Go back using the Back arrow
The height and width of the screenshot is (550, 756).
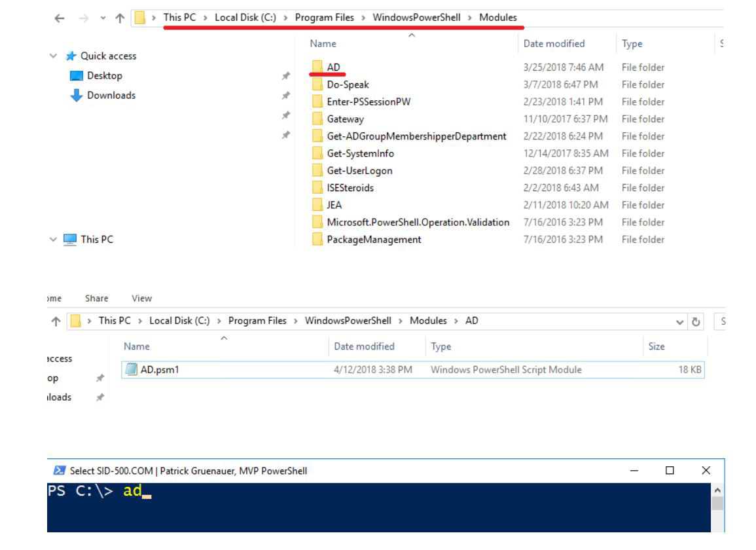pyautogui.click(x=60, y=18)
